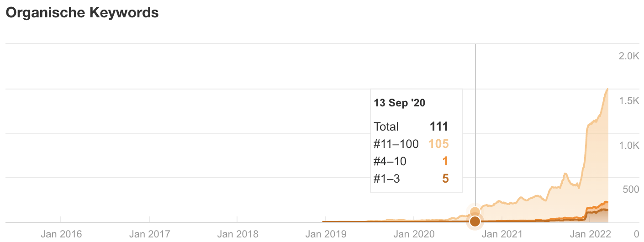Click the 105 value in tooltip
The width and height of the screenshot is (644, 242).
click(438, 144)
